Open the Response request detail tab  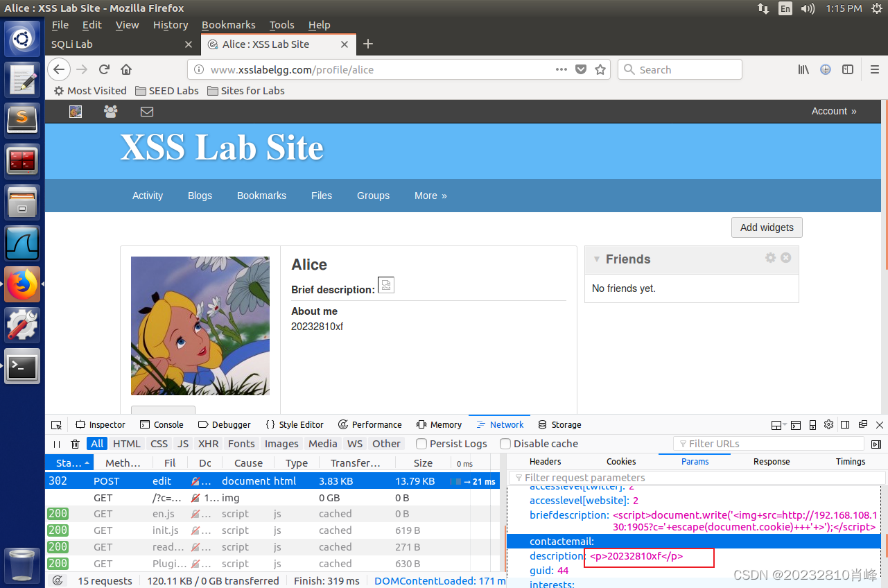pos(772,462)
